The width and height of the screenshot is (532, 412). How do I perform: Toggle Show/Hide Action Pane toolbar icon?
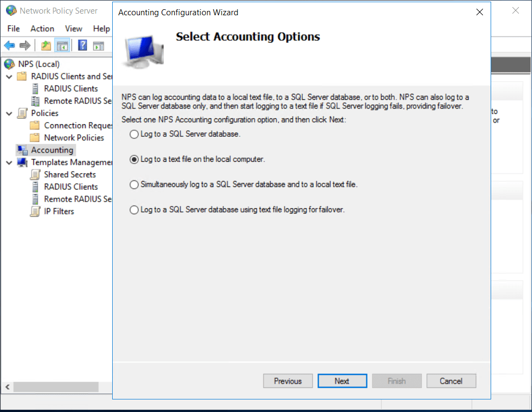tap(99, 46)
